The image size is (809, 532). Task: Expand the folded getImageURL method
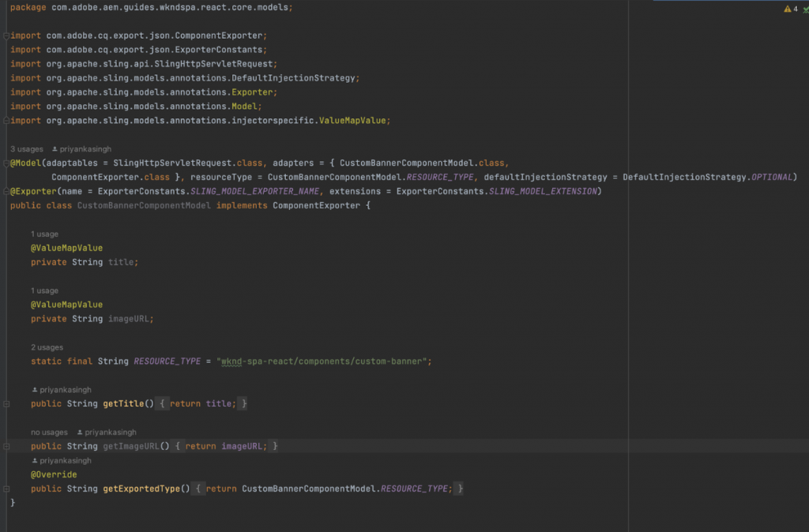(6, 447)
